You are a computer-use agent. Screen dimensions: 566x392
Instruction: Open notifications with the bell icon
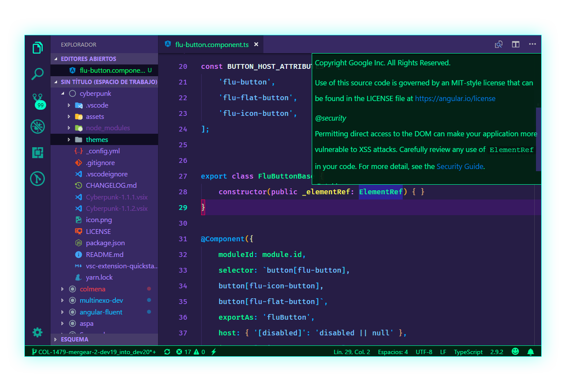pyautogui.click(x=530, y=351)
